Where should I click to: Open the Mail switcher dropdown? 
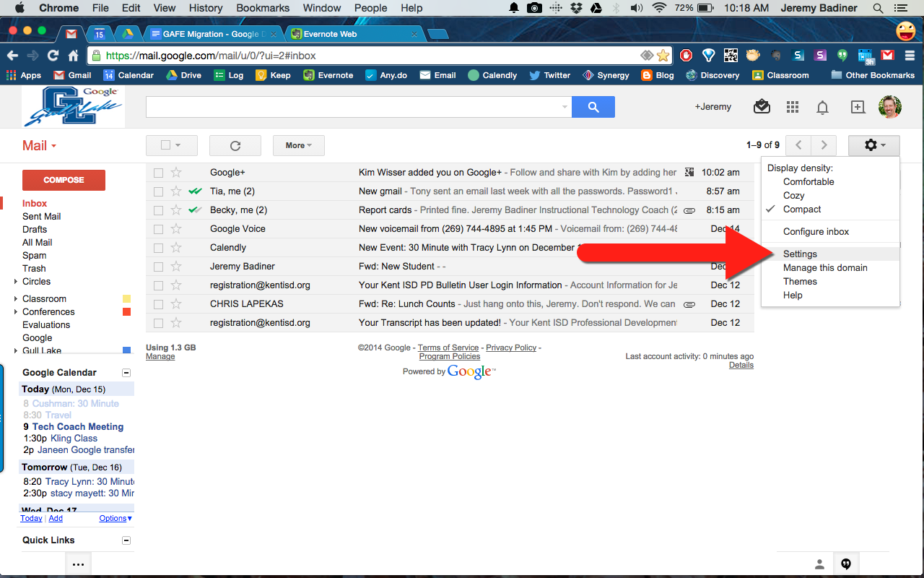tap(39, 145)
